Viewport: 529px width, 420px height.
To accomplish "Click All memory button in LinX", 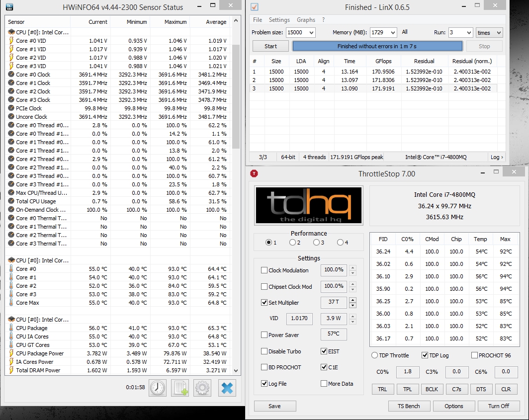I will 405,32.
